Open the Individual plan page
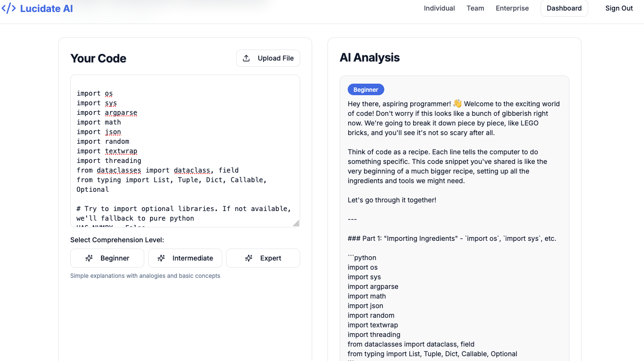Viewport: 644px width, 361px height. click(x=439, y=8)
